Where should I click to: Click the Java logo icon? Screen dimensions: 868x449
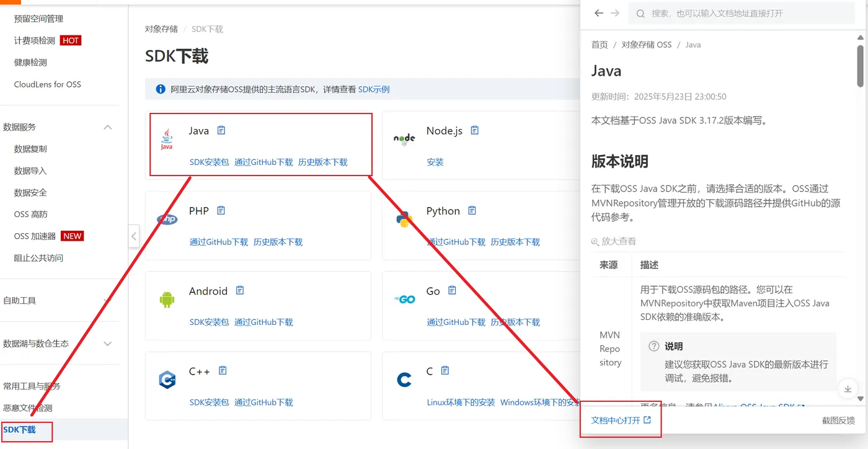pos(167,140)
